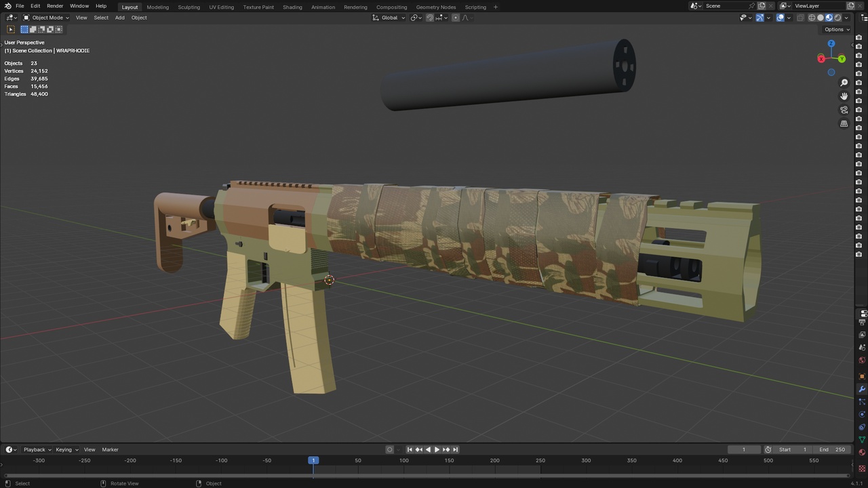Screen dimensions: 868x488
Task: Toggle camera view icon
Action: [x=844, y=110]
